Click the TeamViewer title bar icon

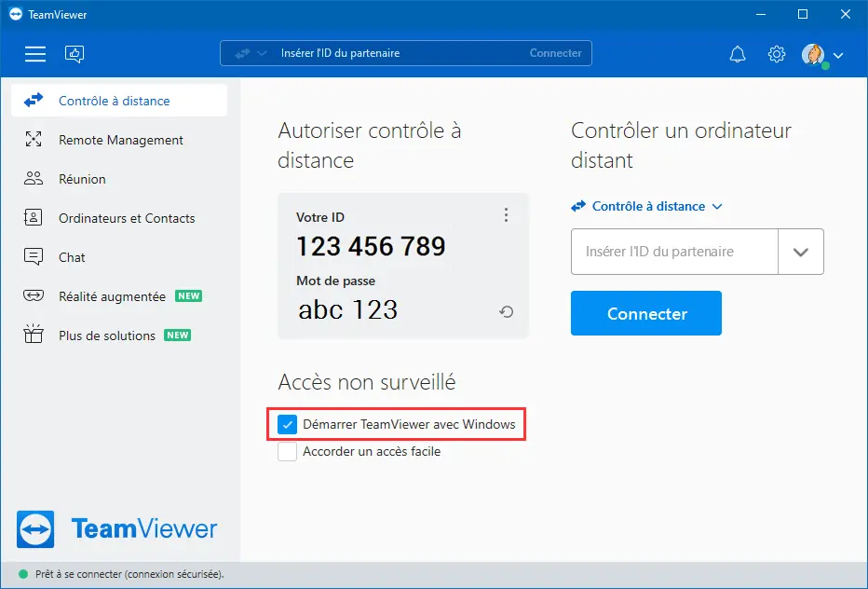[x=16, y=14]
